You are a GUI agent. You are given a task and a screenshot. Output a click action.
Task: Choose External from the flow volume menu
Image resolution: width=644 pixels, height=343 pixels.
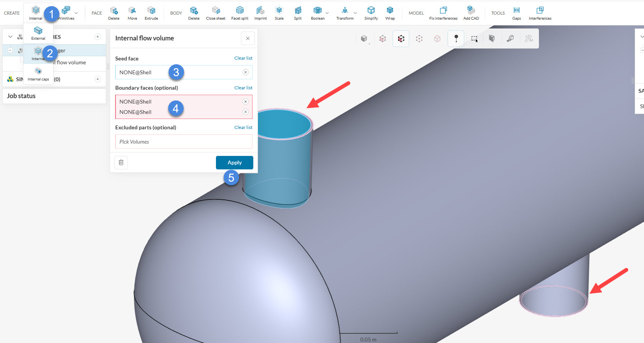click(38, 33)
